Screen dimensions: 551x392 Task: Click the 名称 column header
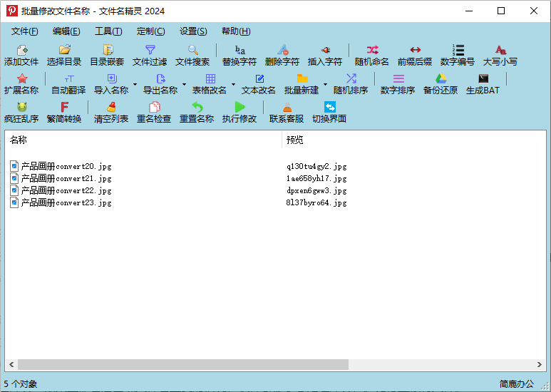[143, 140]
